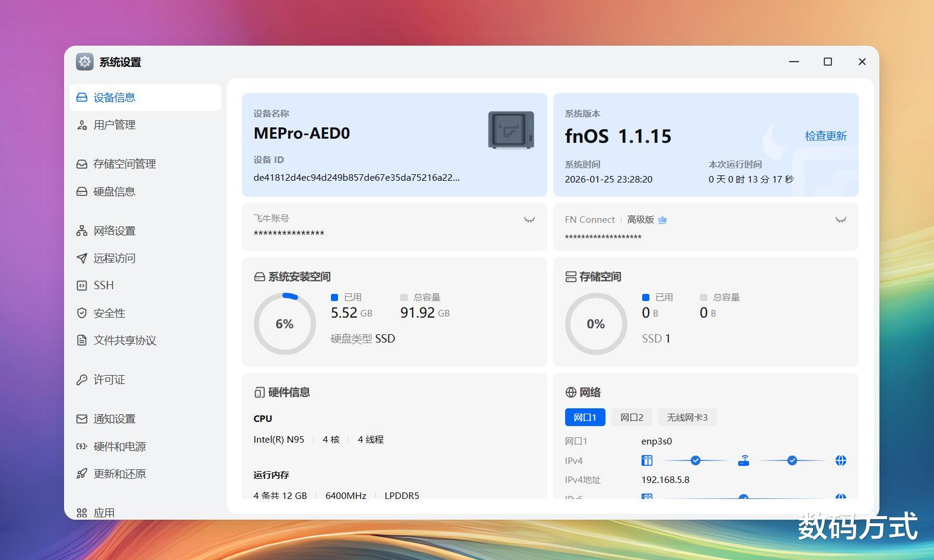
Task: Open 用户管理 settings page
Action: click(x=145, y=125)
